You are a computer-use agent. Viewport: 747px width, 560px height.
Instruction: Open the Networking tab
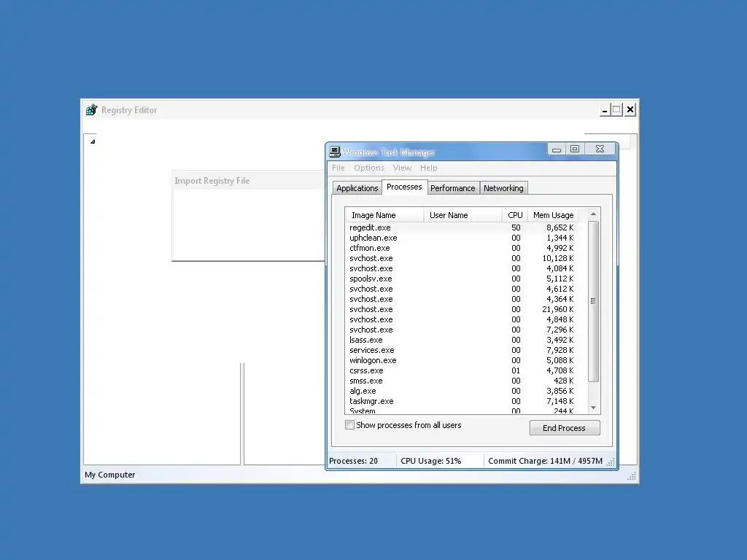point(503,188)
